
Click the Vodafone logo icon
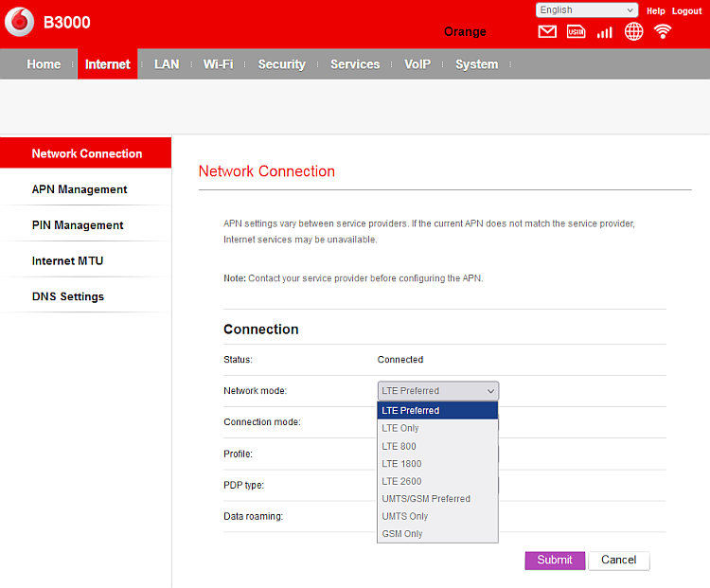19,23
